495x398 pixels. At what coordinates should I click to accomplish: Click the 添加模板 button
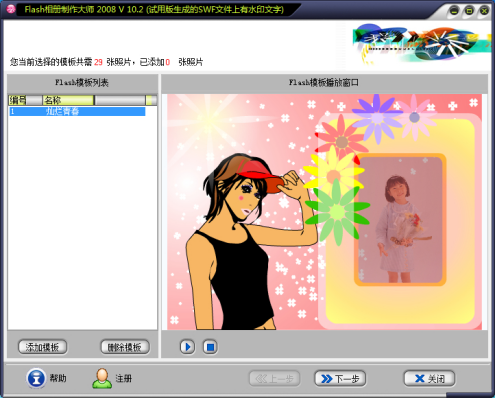pyautogui.click(x=42, y=347)
